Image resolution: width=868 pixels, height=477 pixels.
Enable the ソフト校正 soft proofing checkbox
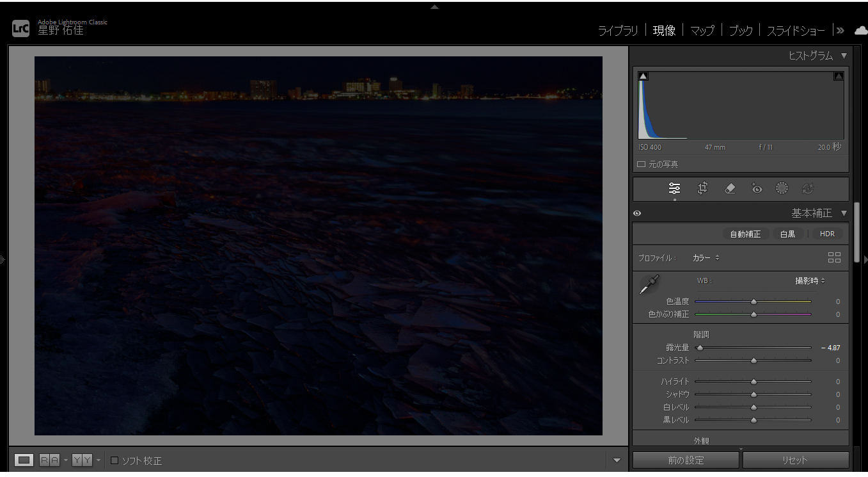click(114, 460)
